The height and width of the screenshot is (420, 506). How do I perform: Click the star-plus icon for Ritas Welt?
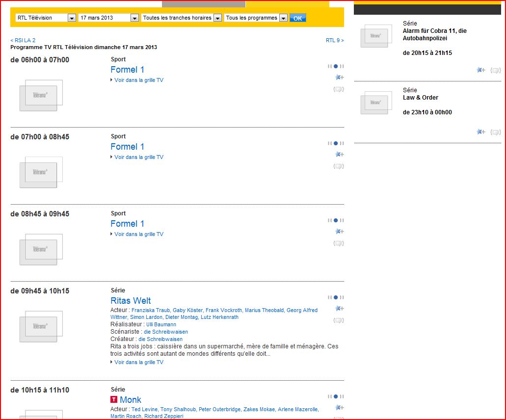(x=339, y=309)
